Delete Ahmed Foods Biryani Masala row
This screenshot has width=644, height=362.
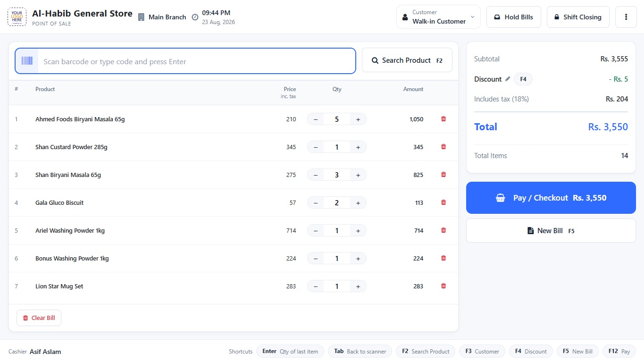click(443, 119)
